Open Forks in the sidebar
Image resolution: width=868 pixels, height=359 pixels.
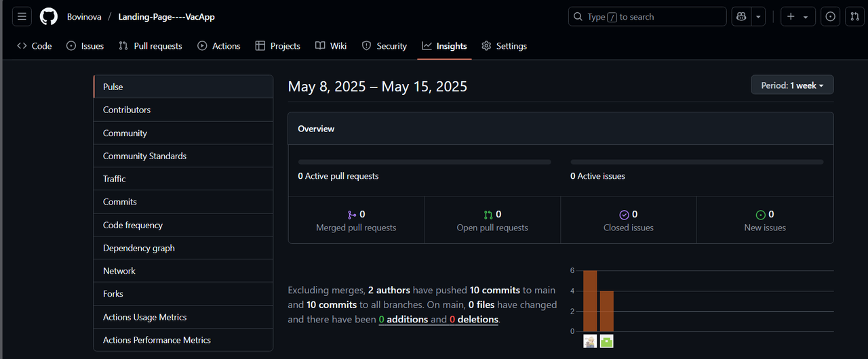(183, 294)
